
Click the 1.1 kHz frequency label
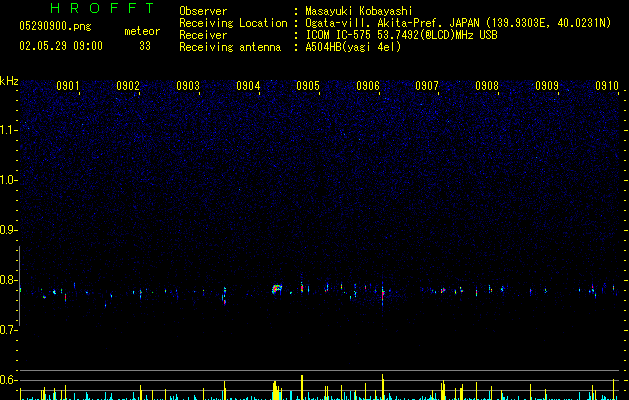pyautogui.click(x=9, y=130)
